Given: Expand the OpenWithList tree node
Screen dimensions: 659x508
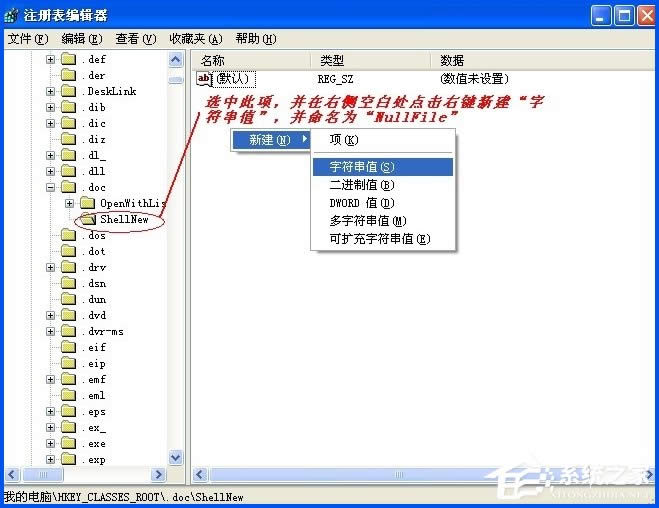Looking at the screenshot, I should pyautogui.click(x=70, y=203).
